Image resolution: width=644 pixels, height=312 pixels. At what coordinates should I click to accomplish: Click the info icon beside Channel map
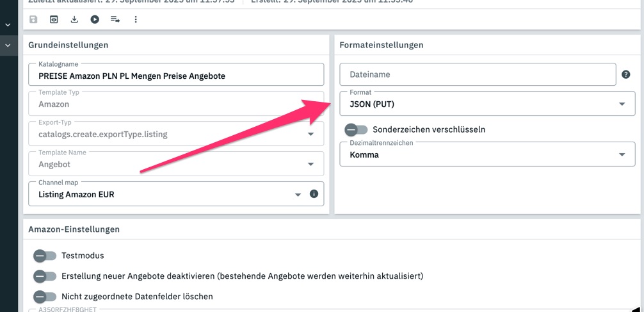314,194
